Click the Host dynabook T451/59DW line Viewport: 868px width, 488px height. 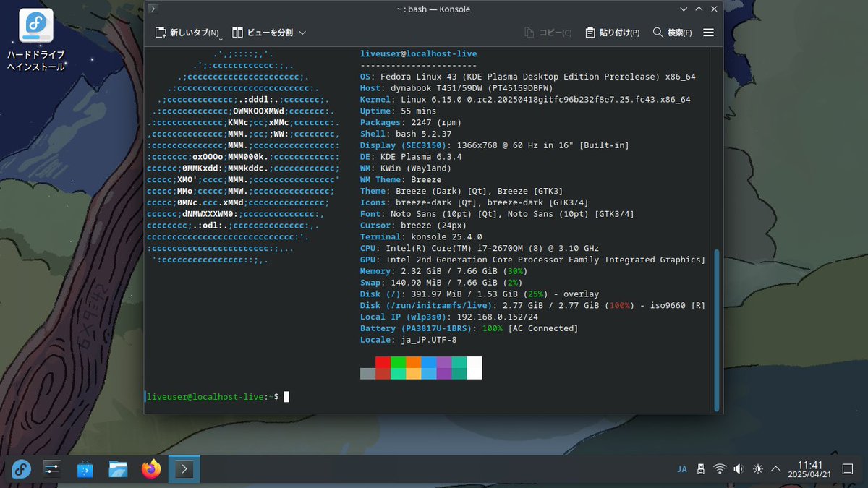[x=456, y=88]
